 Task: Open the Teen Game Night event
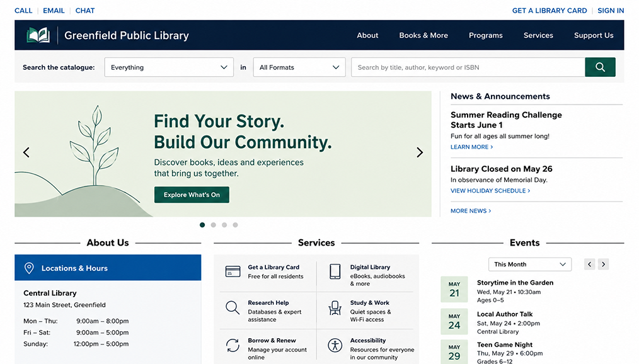pyautogui.click(x=505, y=344)
